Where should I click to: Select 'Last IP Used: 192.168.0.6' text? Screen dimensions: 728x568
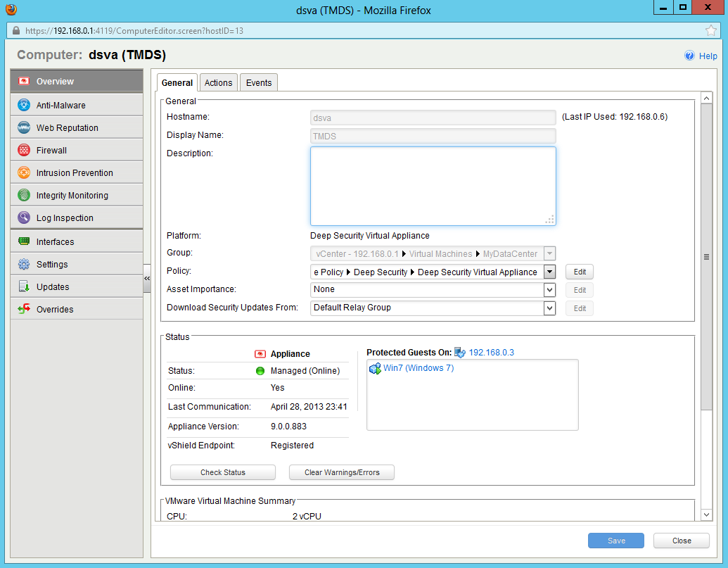pos(615,117)
